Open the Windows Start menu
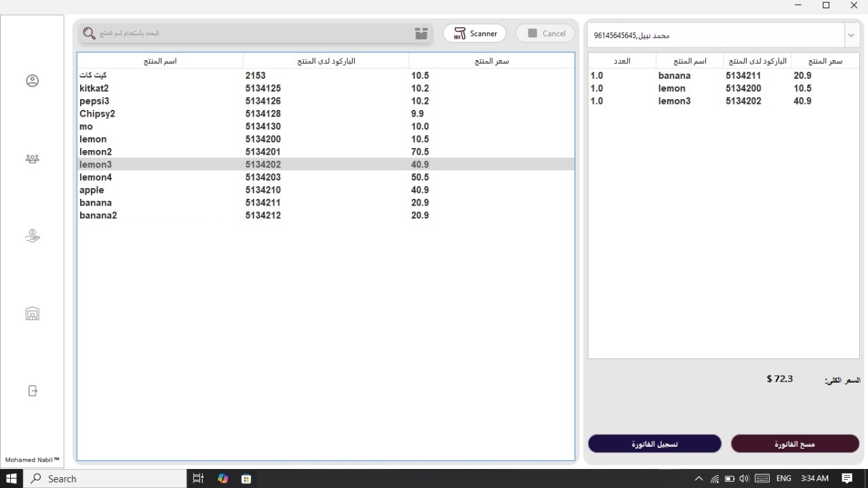This screenshot has height=488, width=868. (12, 478)
